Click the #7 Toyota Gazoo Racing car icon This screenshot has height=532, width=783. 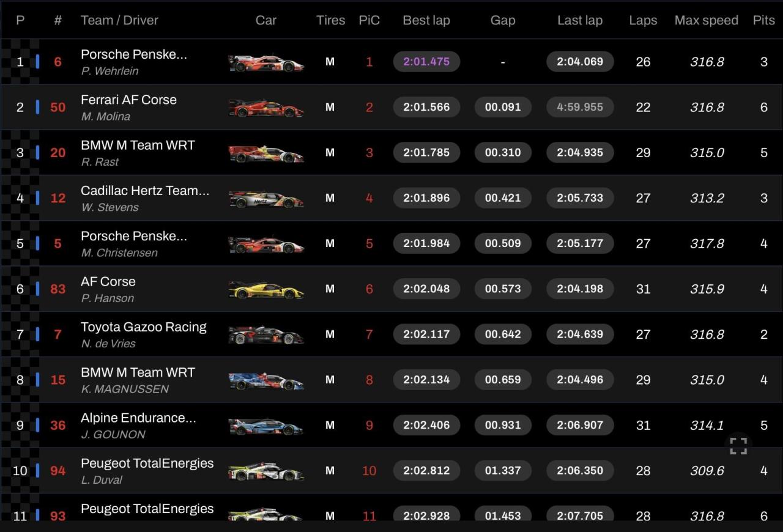click(265, 335)
